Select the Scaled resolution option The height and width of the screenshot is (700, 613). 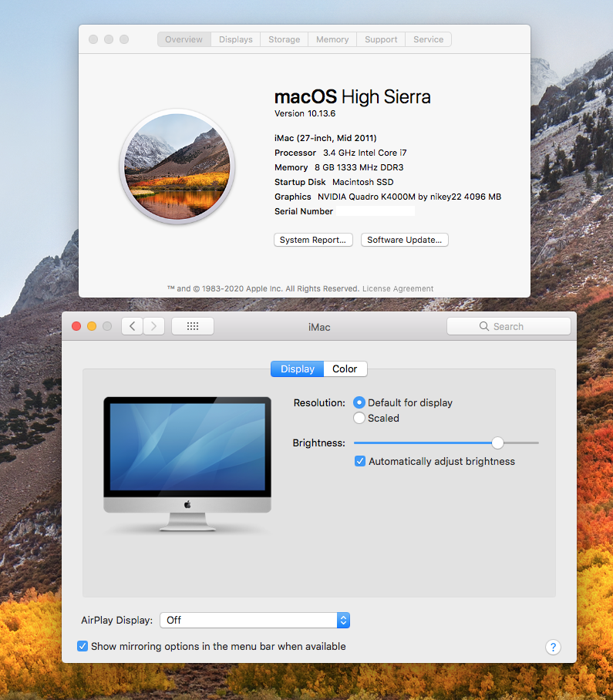tap(359, 418)
